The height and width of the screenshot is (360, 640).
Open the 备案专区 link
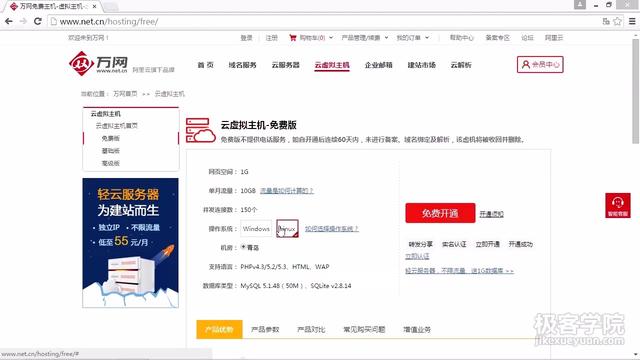(498, 38)
